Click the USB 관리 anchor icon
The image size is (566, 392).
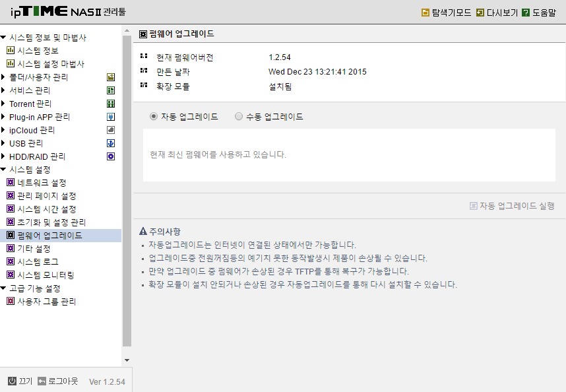pos(111,143)
